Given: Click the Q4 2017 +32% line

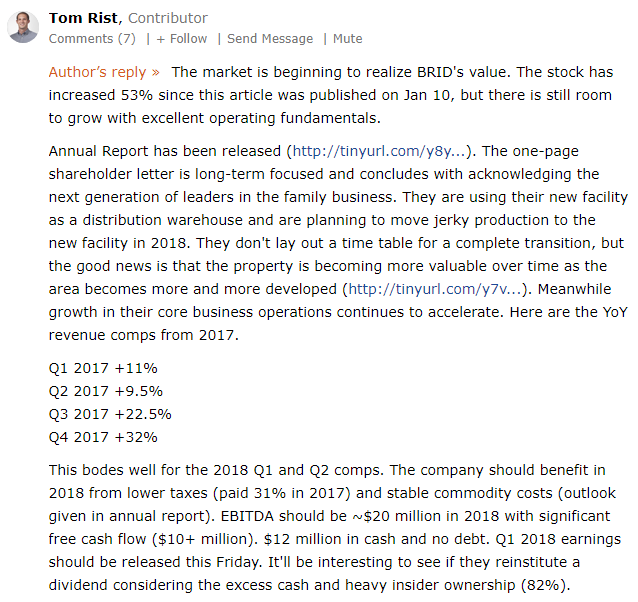Looking at the screenshot, I should pyautogui.click(x=103, y=437).
